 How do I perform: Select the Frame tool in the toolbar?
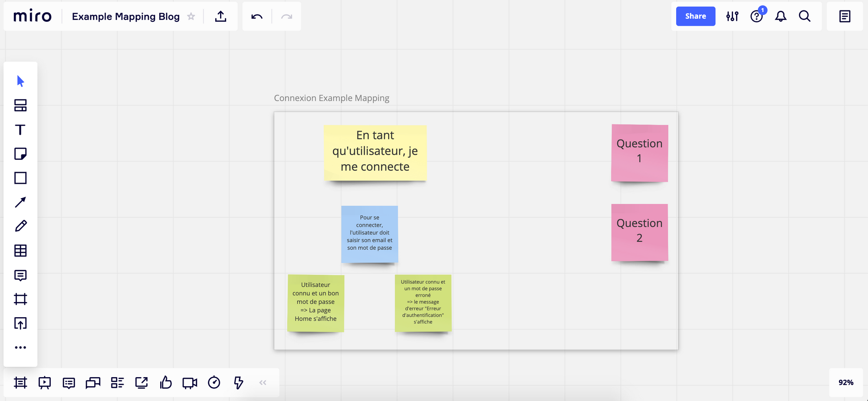coord(20,299)
